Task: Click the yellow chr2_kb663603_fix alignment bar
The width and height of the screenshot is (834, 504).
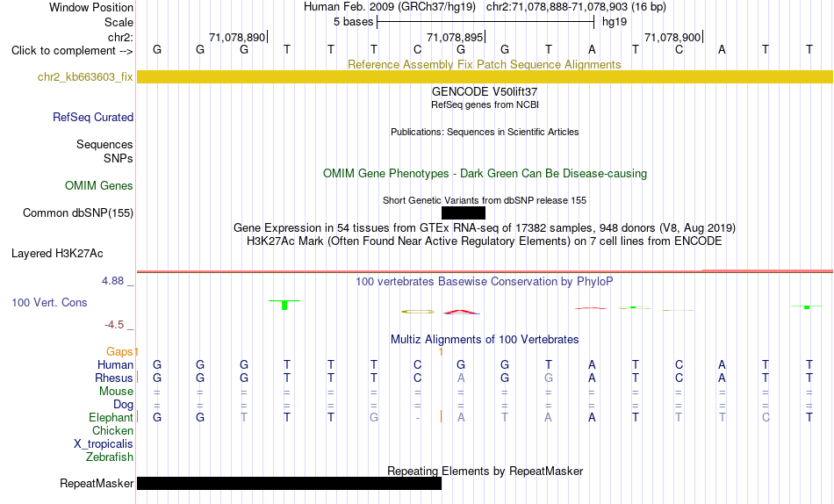Action: pyautogui.click(x=485, y=76)
